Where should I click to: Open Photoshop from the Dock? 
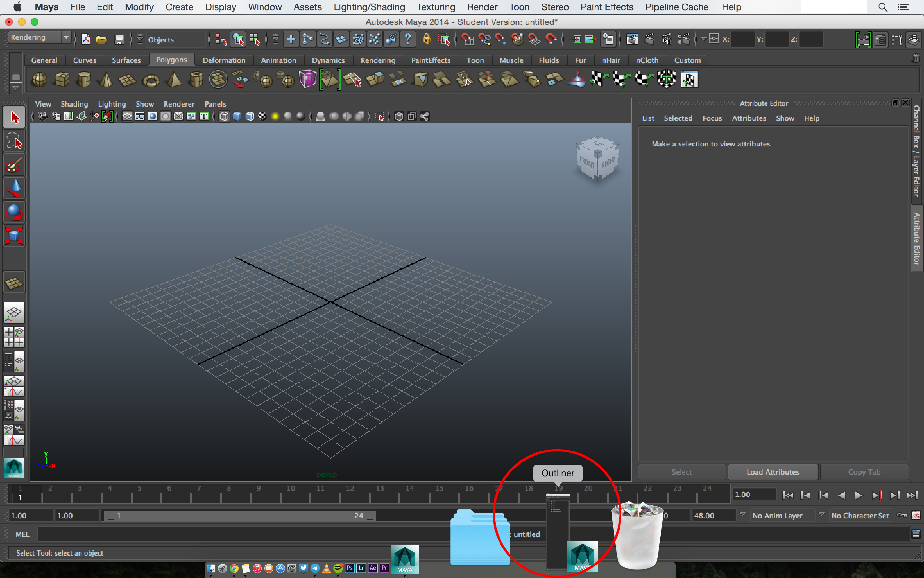[x=349, y=568]
